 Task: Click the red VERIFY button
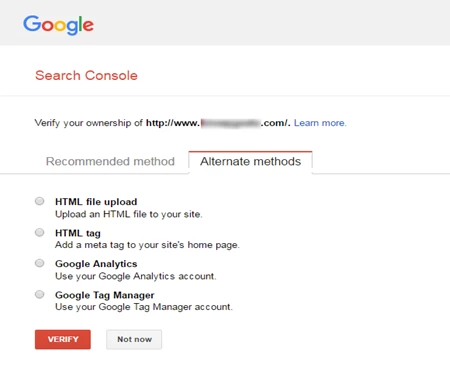63,339
